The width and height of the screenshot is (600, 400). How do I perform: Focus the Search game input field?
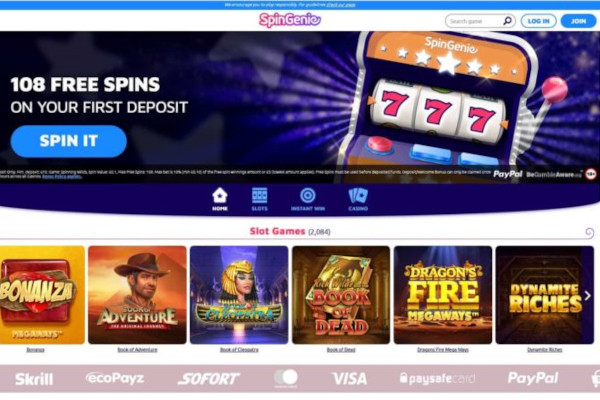475,21
